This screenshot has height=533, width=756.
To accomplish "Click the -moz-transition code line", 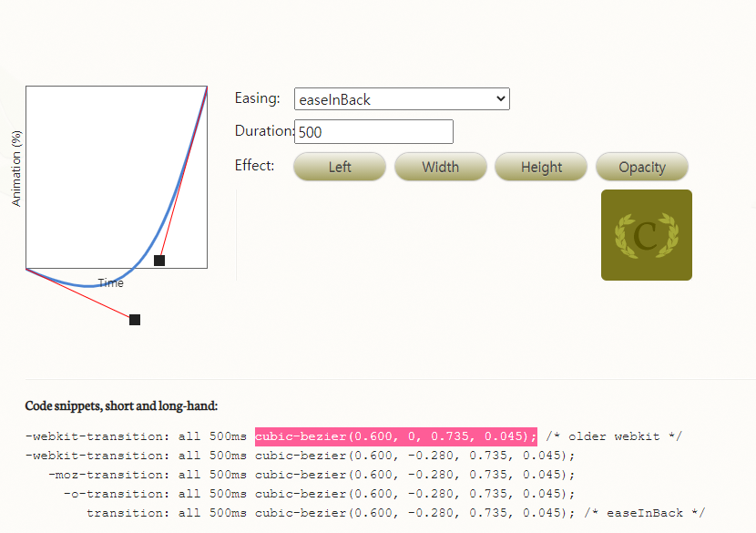I will point(312,475).
